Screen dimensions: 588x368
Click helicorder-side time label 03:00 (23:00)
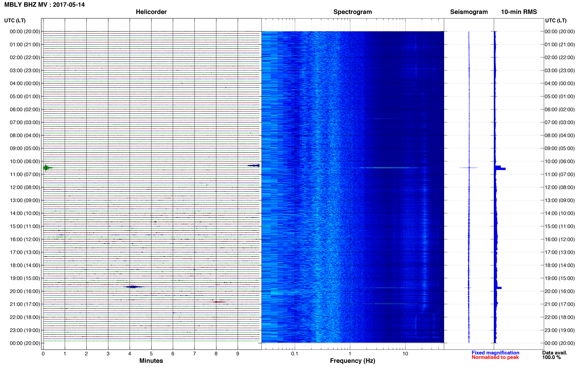pyautogui.click(x=25, y=71)
